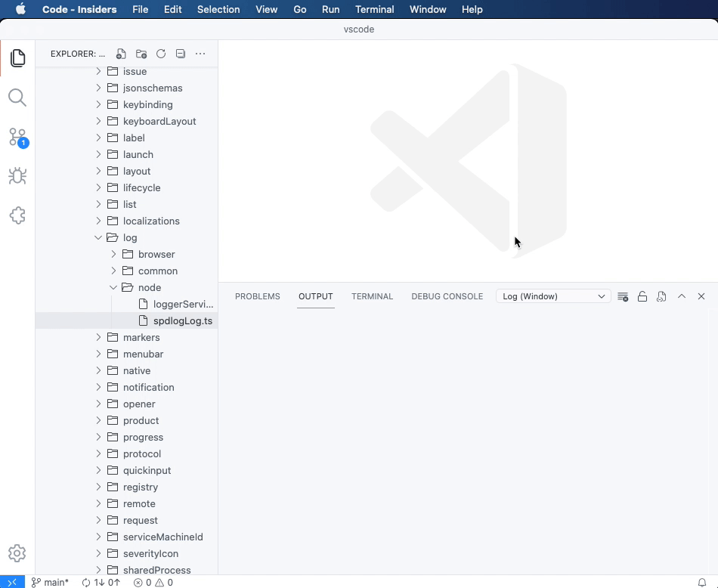Collapse the node folder
Viewport: 718px width, 588px height.
pos(113,288)
